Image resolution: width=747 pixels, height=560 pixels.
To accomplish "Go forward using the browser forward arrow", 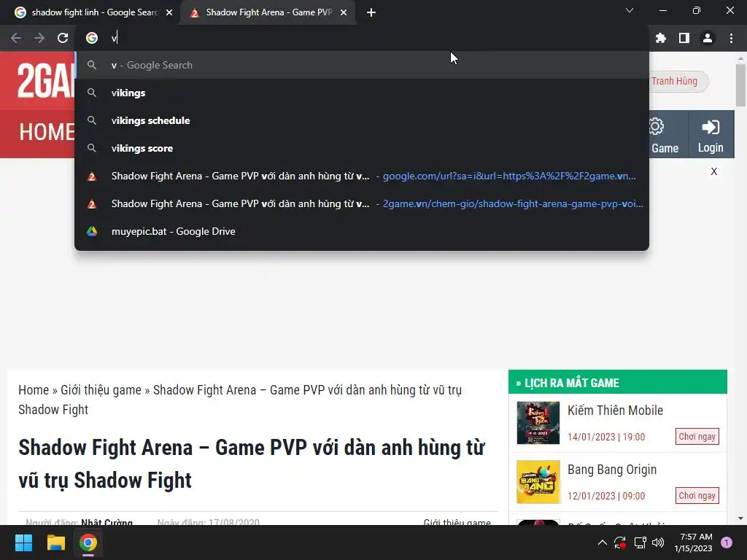I will point(39,38).
